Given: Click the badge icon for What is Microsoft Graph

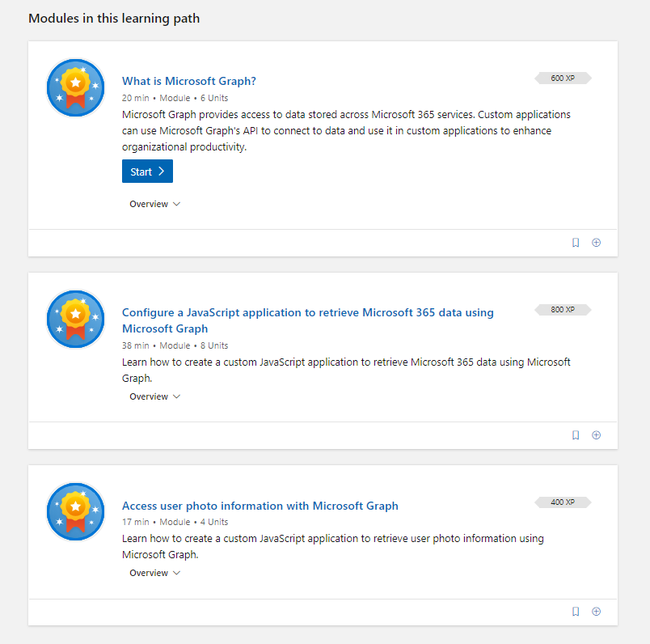Looking at the screenshot, I should [75, 87].
